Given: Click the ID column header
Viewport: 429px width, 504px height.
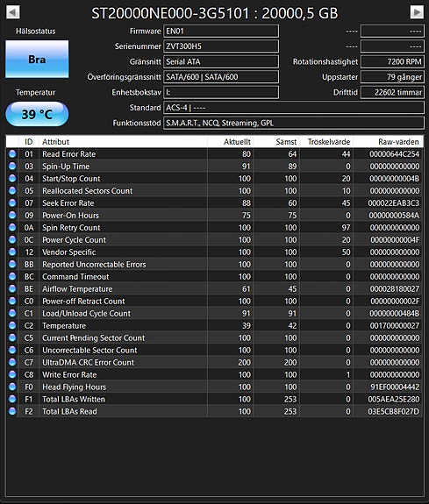Looking at the screenshot, I should pyautogui.click(x=29, y=142).
